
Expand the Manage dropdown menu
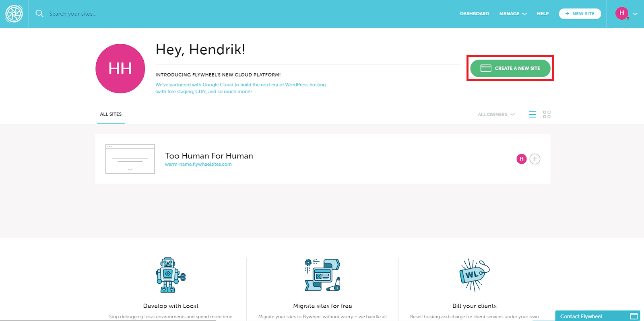(513, 14)
